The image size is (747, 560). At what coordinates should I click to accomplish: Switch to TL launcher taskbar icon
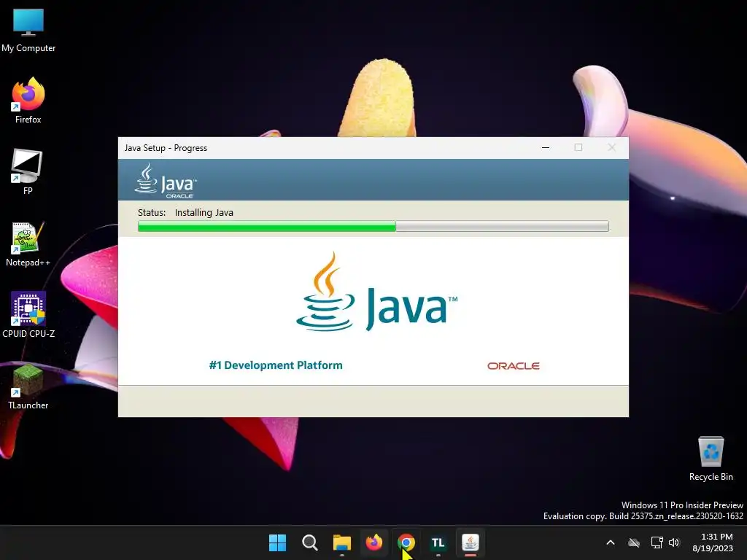pos(438,542)
